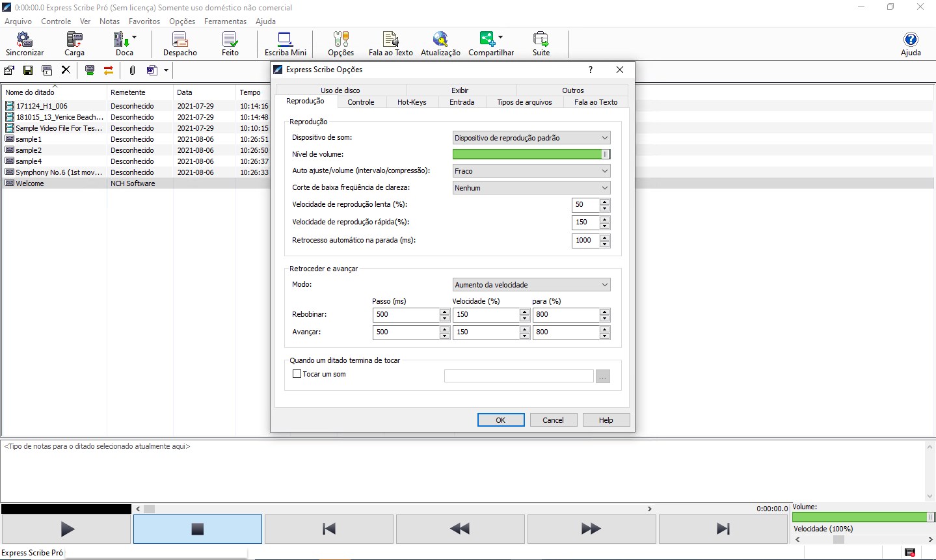
Task: Click the cassette with green arrow icon
Action: pos(90,70)
